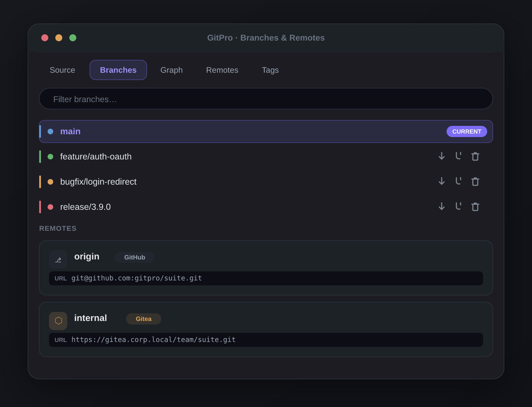The height and width of the screenshot is (407, 532).
Task: Pull the feature/auth-oauth branch (down arrow)
Action: click(x=442, y=156)
